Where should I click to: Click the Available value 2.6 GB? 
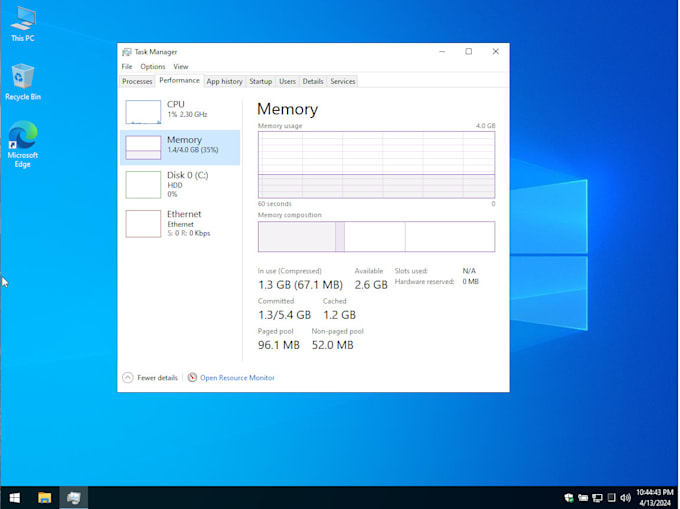coord(371,285)
